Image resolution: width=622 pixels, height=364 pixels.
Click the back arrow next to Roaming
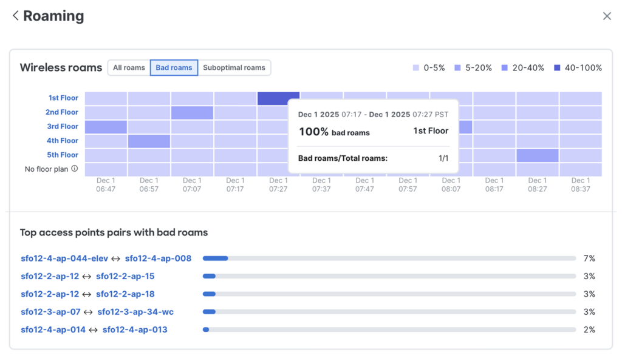[x=16, y=16]
